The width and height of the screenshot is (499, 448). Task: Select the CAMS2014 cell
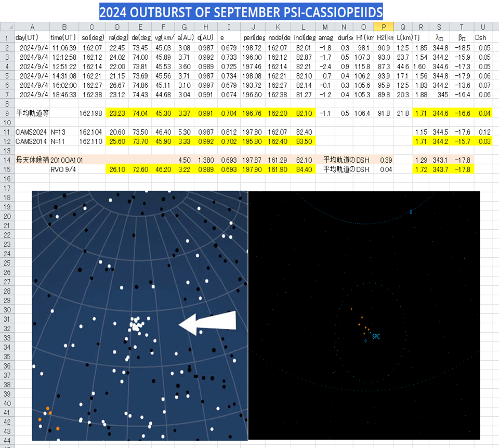(x=31, y=141)
